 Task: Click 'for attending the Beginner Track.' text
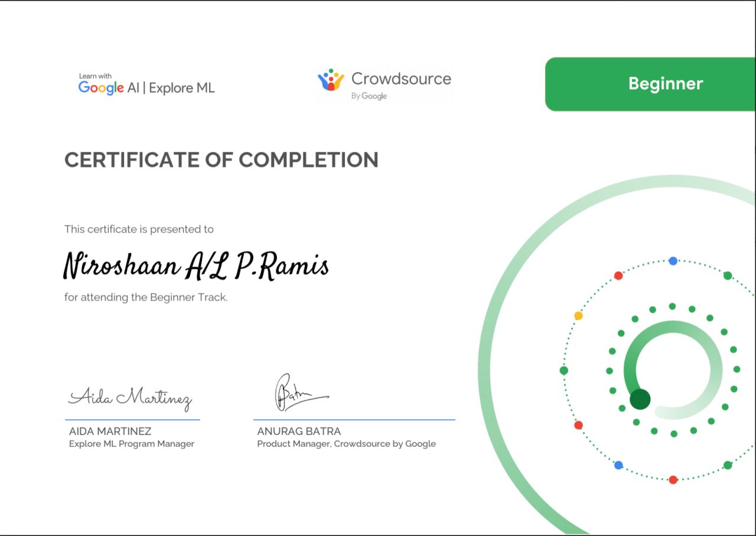point(146,297)
